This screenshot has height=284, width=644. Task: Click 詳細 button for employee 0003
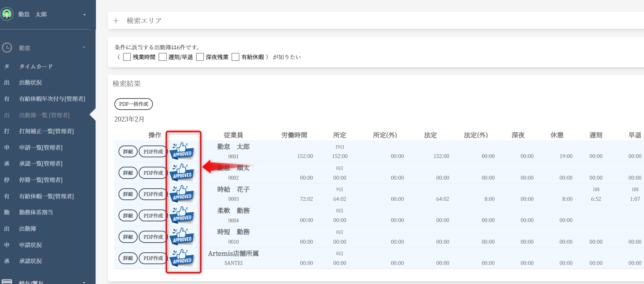pos(128,194)
